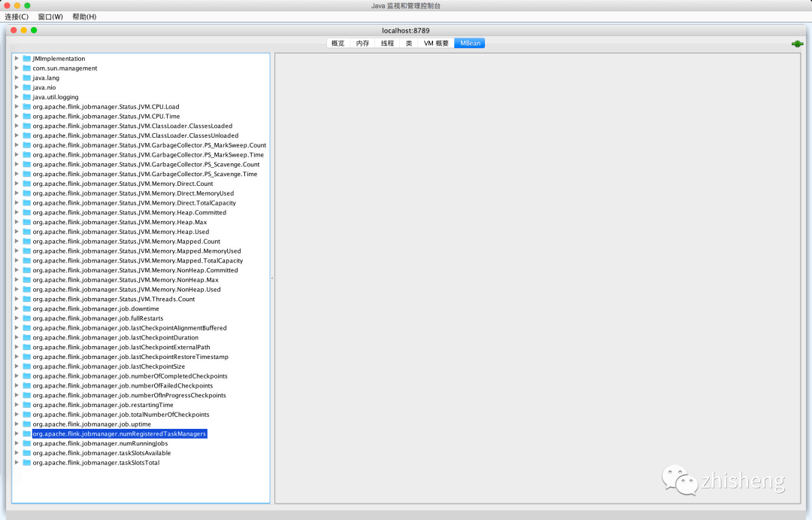
Task: Click the green connection status icon
Action: 797,44
